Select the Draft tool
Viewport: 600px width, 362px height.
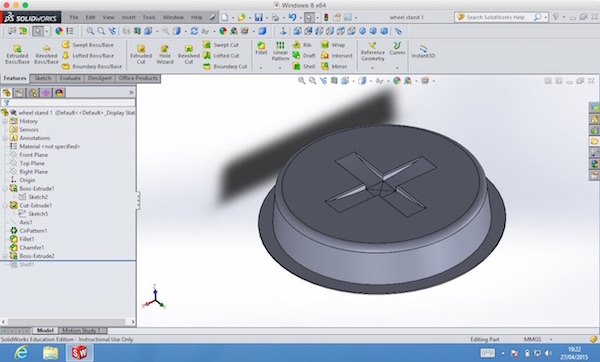(304, 55)
